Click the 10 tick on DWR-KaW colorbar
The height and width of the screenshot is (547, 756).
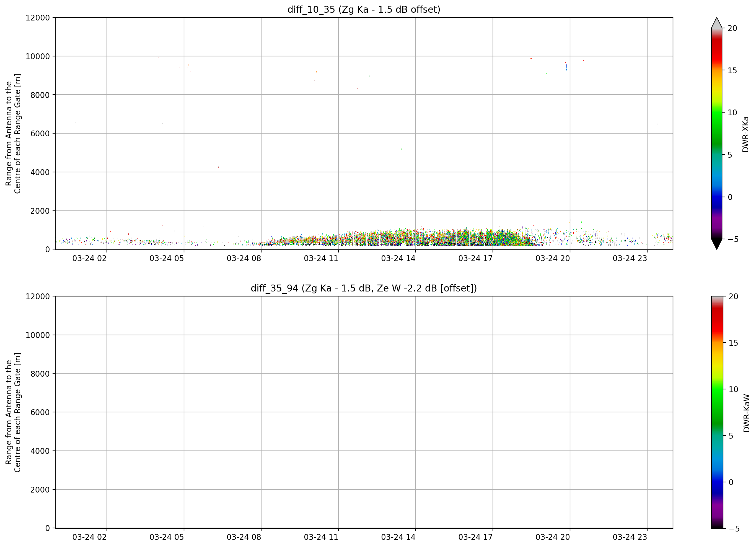733,389
